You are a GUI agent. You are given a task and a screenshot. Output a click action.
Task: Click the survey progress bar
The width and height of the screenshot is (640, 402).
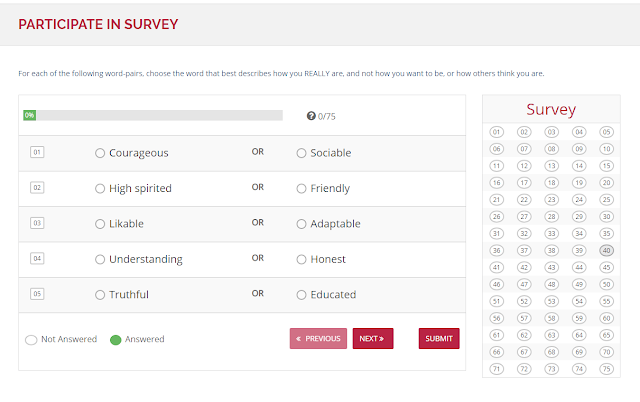(x=153, y=116)
